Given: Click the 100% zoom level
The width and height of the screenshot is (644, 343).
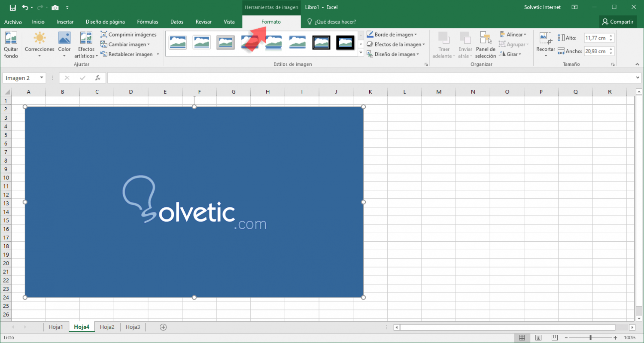Looking at the screenshot, I should point(630,337).
